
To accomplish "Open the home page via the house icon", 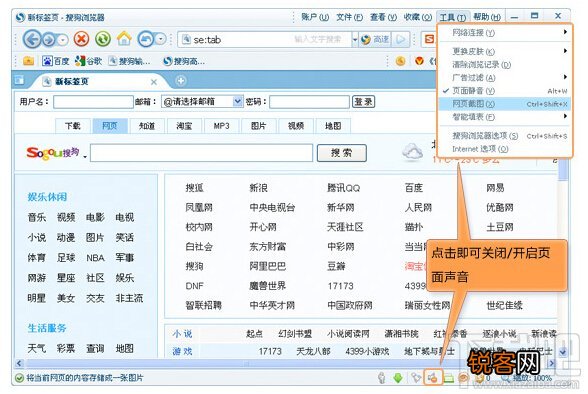I will 124,39.
